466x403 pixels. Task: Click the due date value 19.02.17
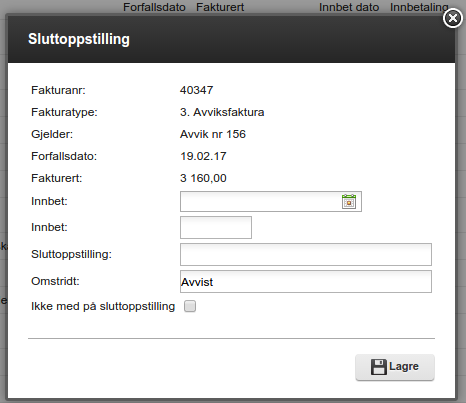(x=203, y=156)
